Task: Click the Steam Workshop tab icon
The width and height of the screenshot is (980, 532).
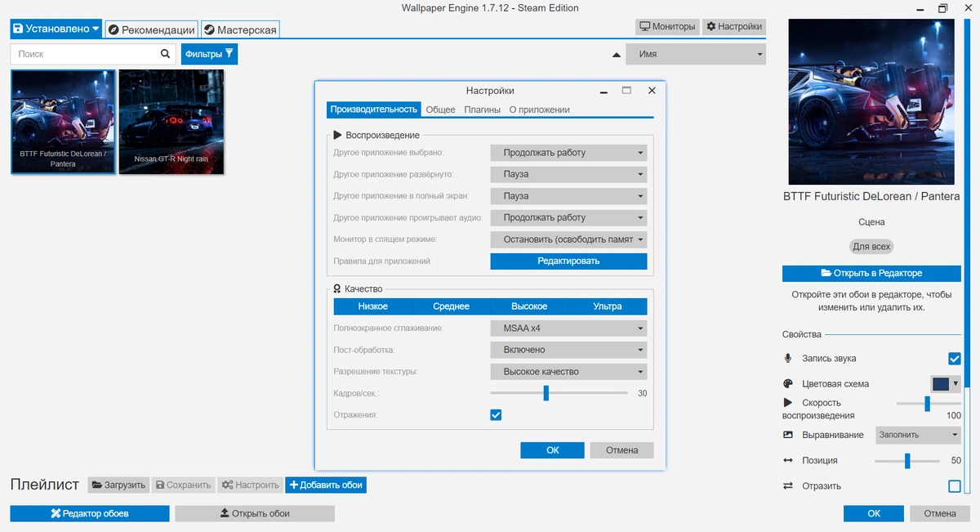Action: click(210, 29)
